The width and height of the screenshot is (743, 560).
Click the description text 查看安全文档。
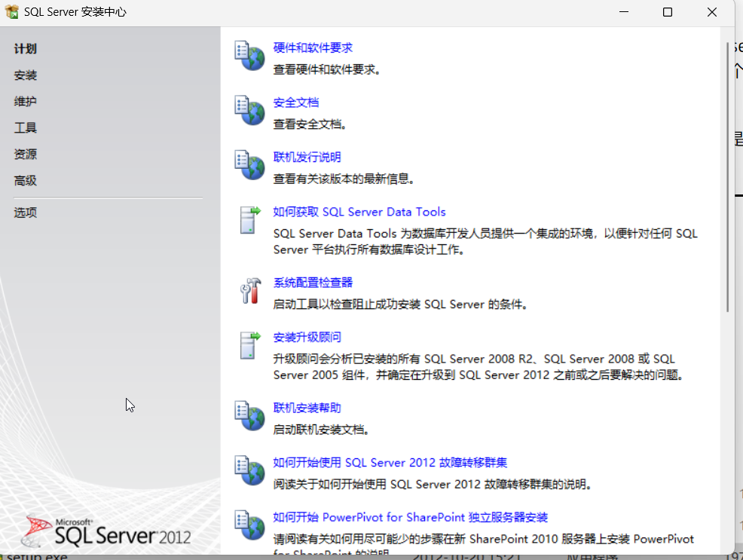point(310,124)
